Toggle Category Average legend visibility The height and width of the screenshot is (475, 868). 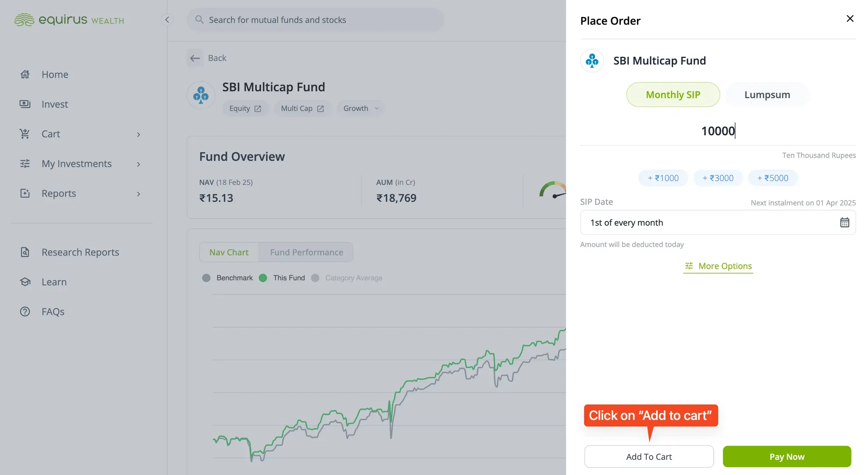click(347, 278)
